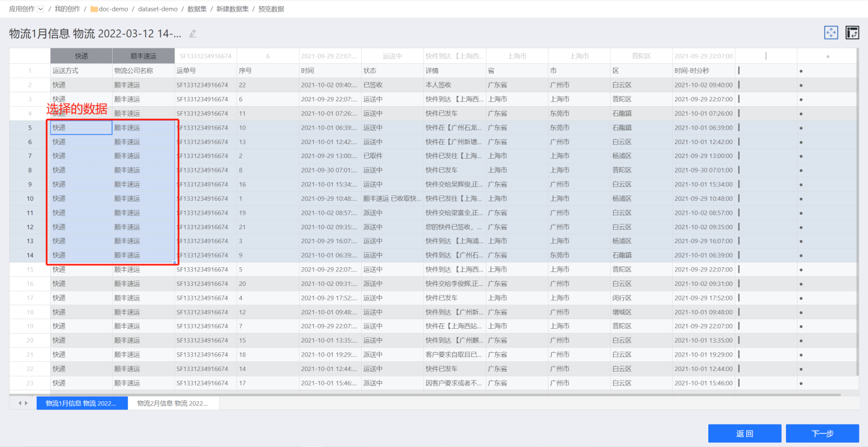Click the 数据集 breadcrumb link

tap(197, 9)
